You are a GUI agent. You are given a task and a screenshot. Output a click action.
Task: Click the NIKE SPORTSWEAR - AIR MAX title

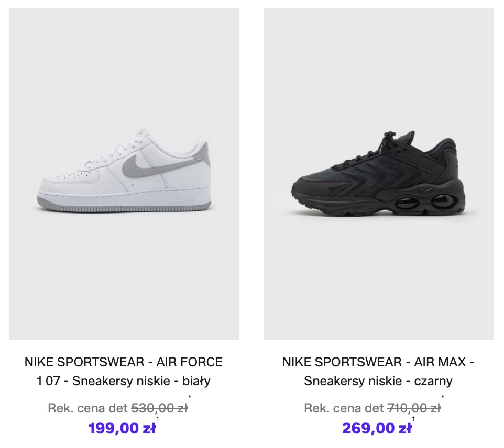click(x=378, y=362)
